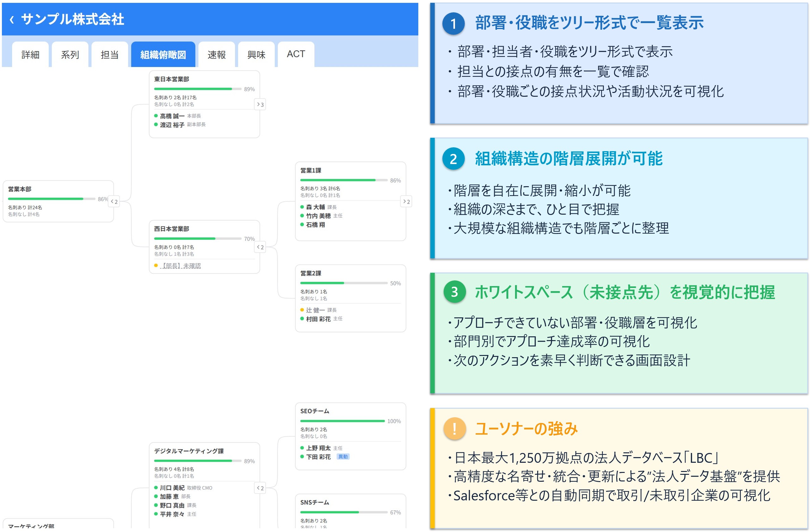Select person 下田 彩花
This screenshot has height=532, width=811.
pos(318,457)
